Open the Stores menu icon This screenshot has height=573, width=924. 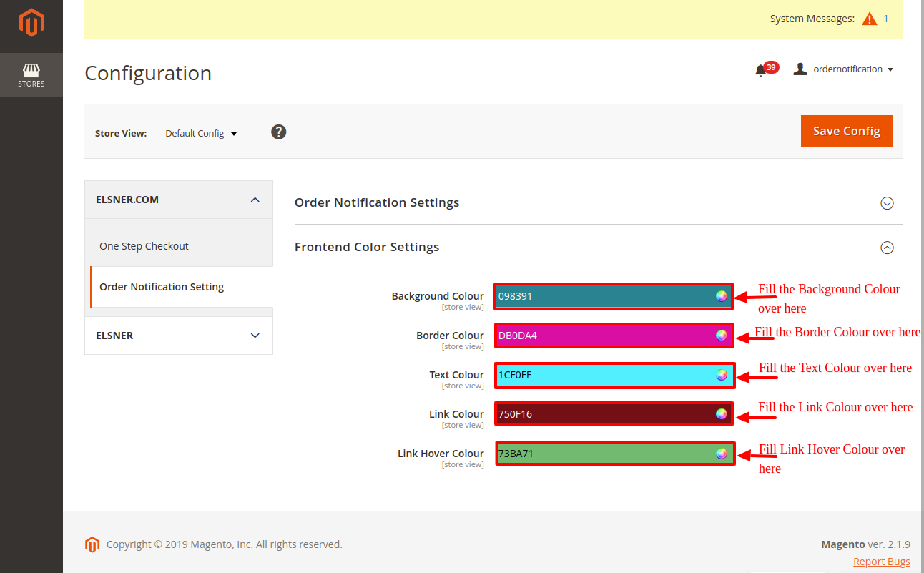(x=31, y=75)
